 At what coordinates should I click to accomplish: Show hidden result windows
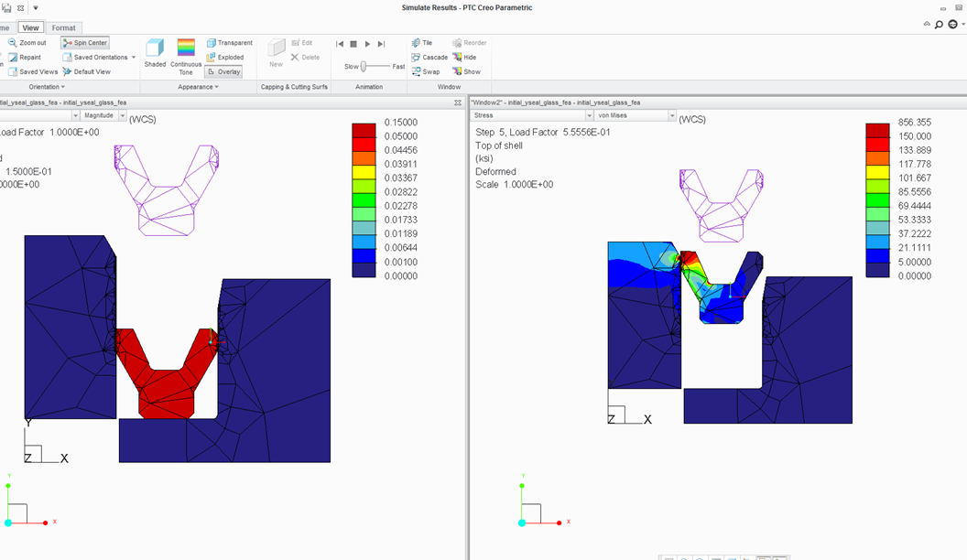(x=466, y=71)
